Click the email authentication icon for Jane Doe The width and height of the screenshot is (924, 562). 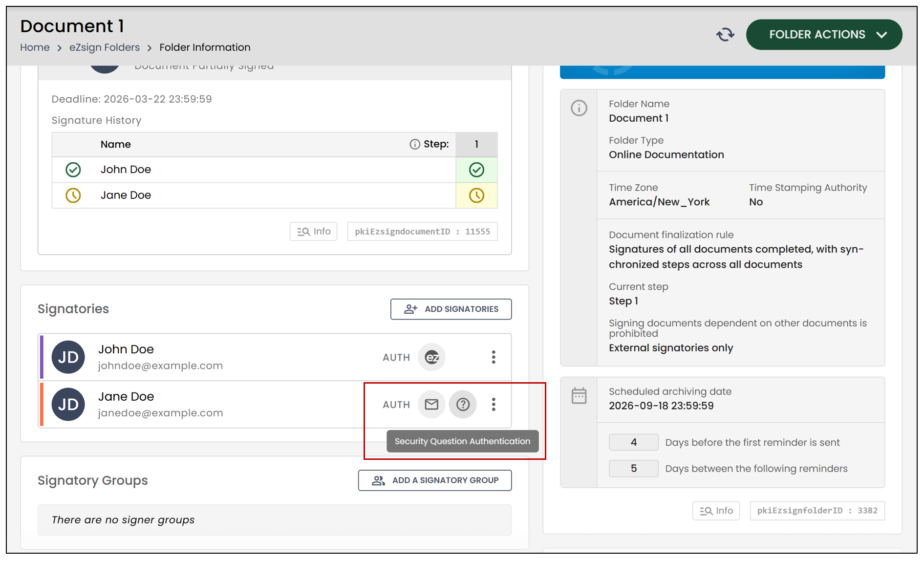[x=431, y=404]
